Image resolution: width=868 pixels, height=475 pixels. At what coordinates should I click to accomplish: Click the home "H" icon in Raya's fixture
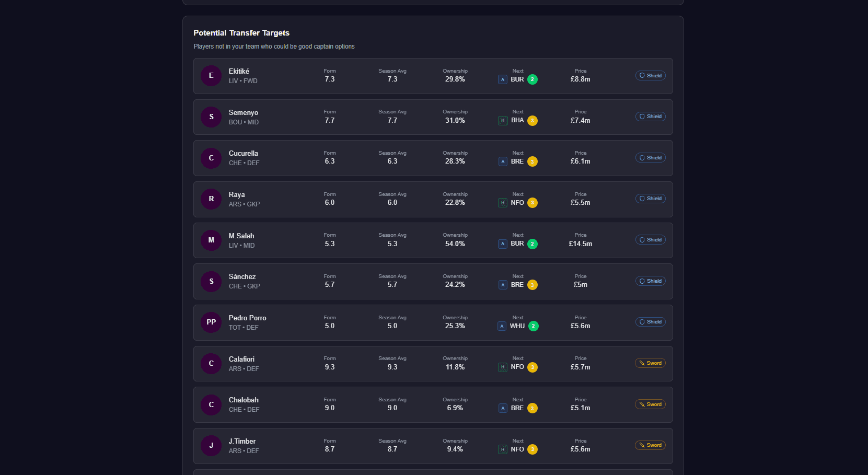coord(503,203)
